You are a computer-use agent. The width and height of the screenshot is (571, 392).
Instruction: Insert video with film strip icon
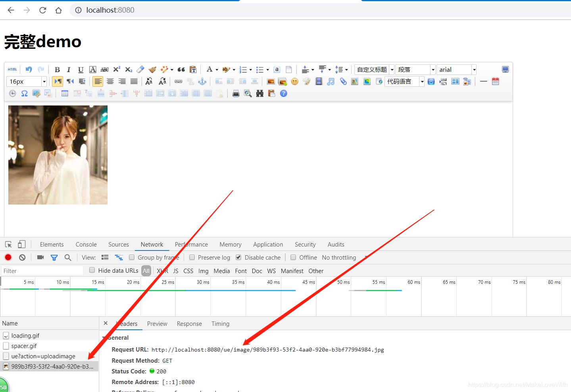point(319,81)
